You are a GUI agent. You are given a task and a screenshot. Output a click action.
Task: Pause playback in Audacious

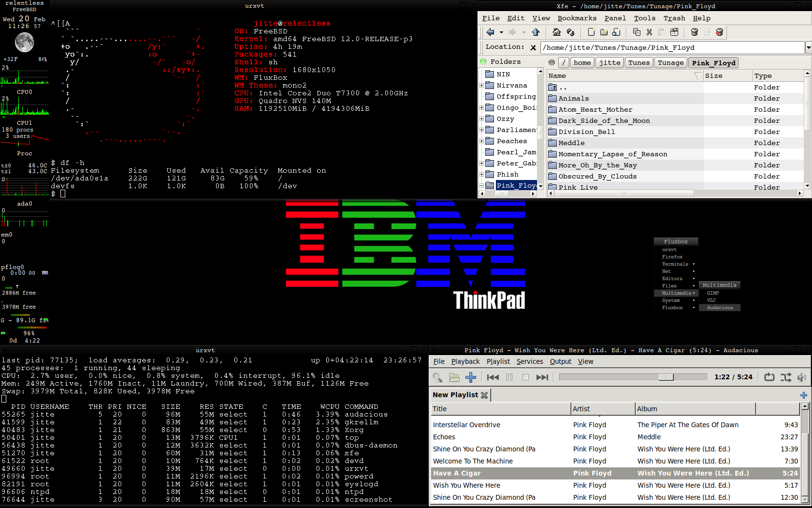click(x=509, y=377)
